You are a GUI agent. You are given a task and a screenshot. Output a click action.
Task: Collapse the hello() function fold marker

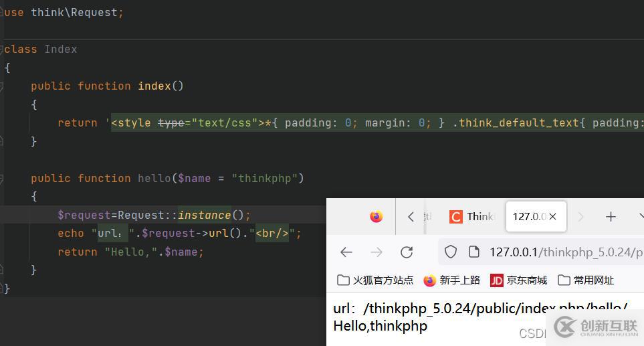click(1, 179)
